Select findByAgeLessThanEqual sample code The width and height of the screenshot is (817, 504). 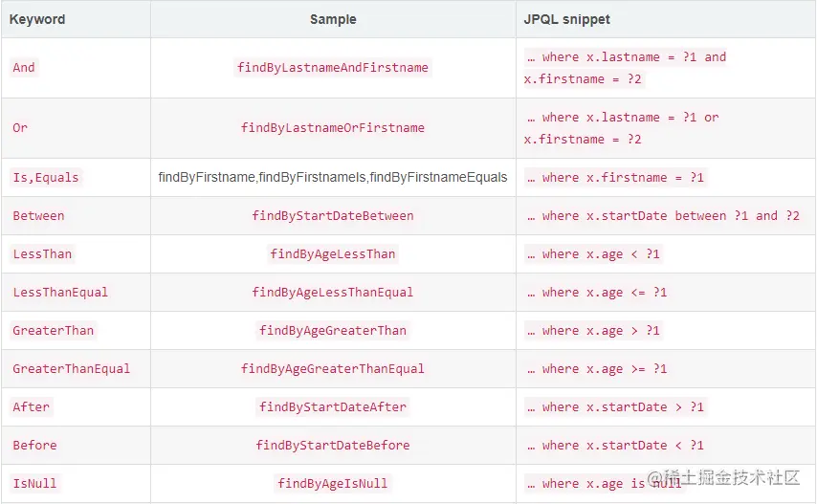tap(333, 293)
